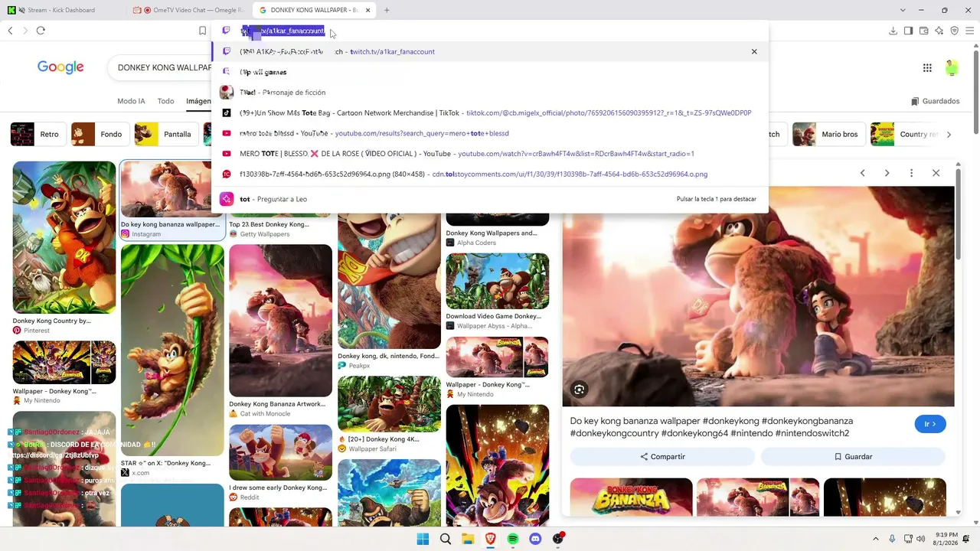This screenshot has width=980, height=551.
Task: Click the Brave browser taskbar icon
Action: [491, 539]
